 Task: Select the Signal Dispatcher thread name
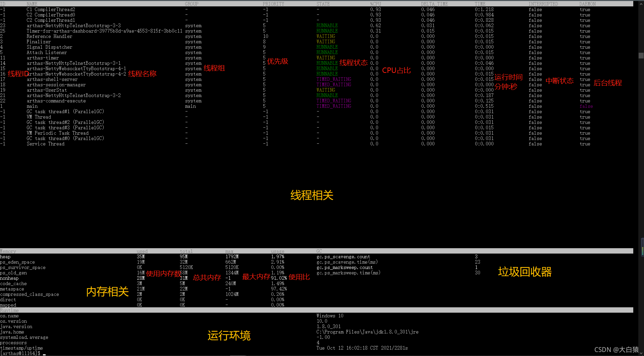coord(49,47)
